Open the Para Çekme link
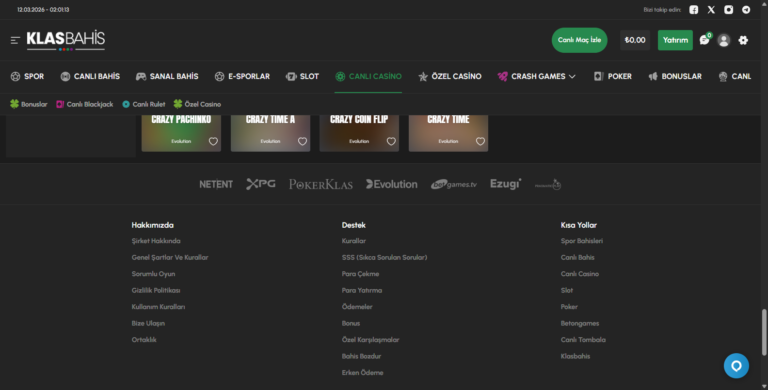Viewport: 768px width, 390px height. click(360, 274)
